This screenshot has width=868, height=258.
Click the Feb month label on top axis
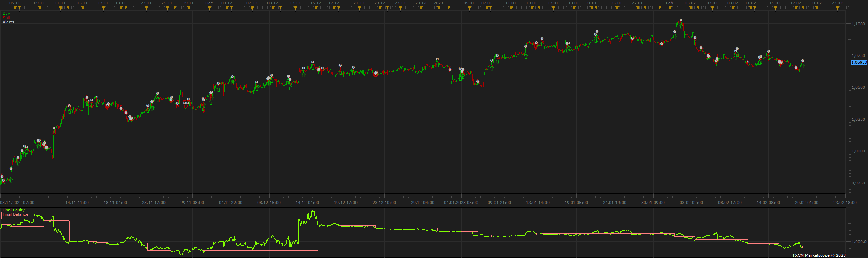click(670, 3)
